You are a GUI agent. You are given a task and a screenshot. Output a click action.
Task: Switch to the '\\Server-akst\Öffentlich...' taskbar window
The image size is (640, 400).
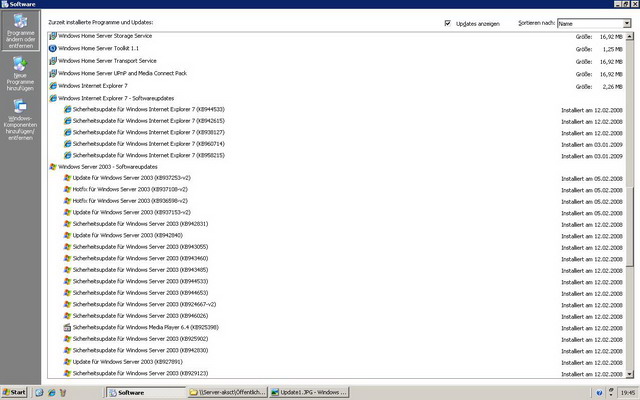(x=228, y=392)
